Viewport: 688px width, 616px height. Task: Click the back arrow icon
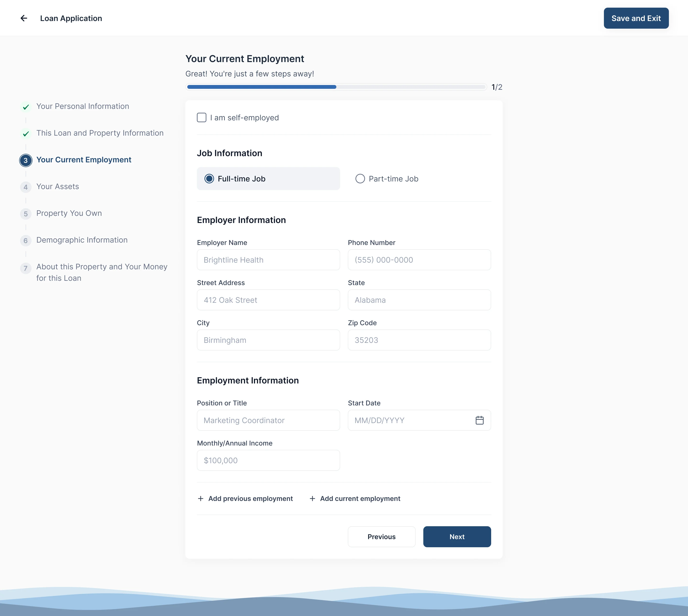pyautogui.click(x=24, y=18)
